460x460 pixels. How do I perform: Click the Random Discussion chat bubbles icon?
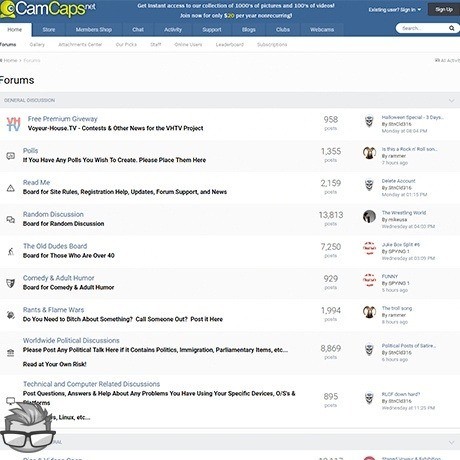(11, 219)
